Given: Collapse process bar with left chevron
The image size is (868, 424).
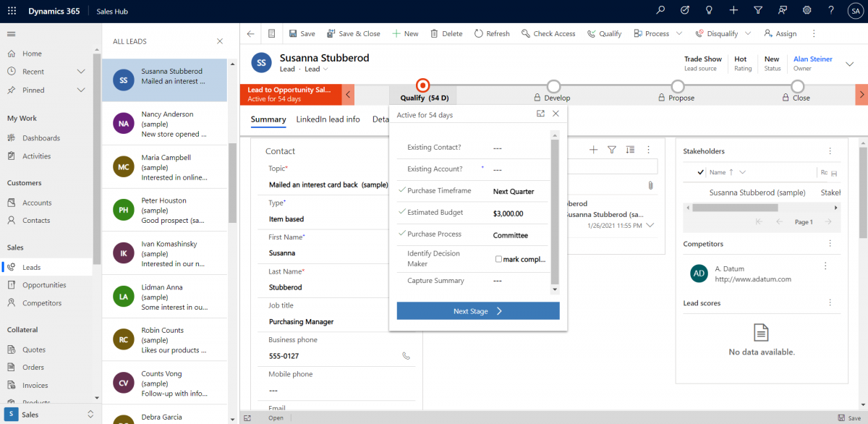Looking at the screenshot, I should point(349,94).
